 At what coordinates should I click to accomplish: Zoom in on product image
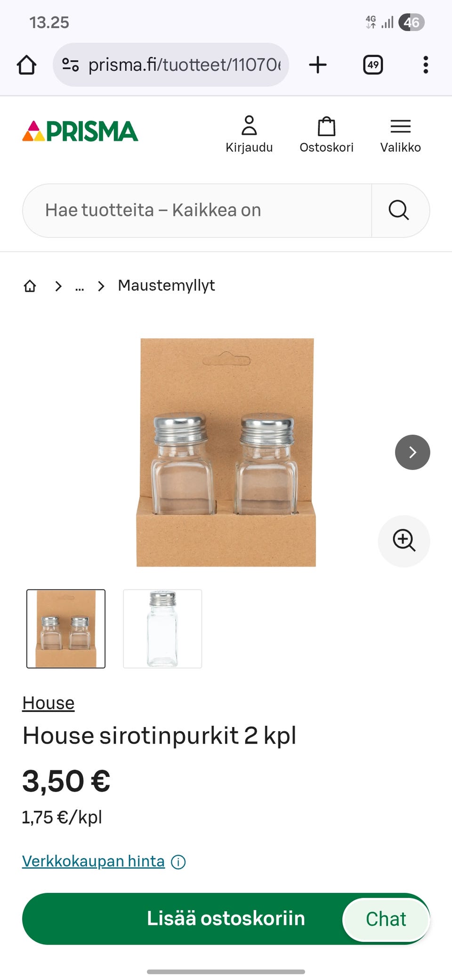click(404, 541)
